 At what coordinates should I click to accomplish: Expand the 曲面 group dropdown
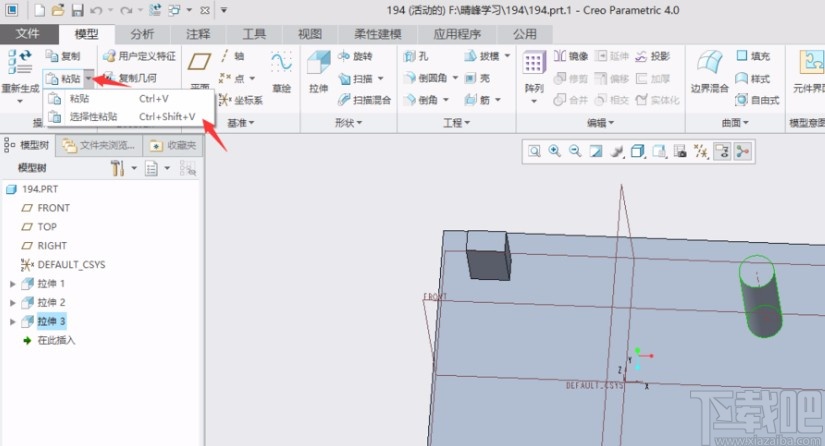(735, 123)
